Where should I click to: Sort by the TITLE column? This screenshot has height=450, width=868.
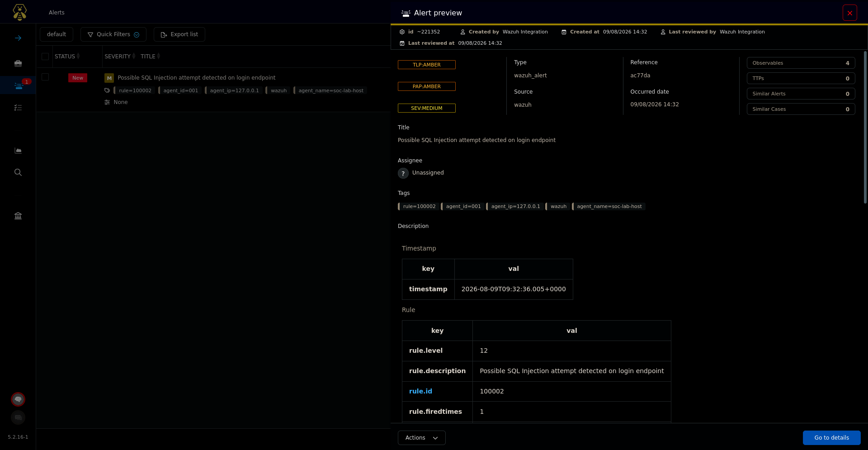coord(150,57)
